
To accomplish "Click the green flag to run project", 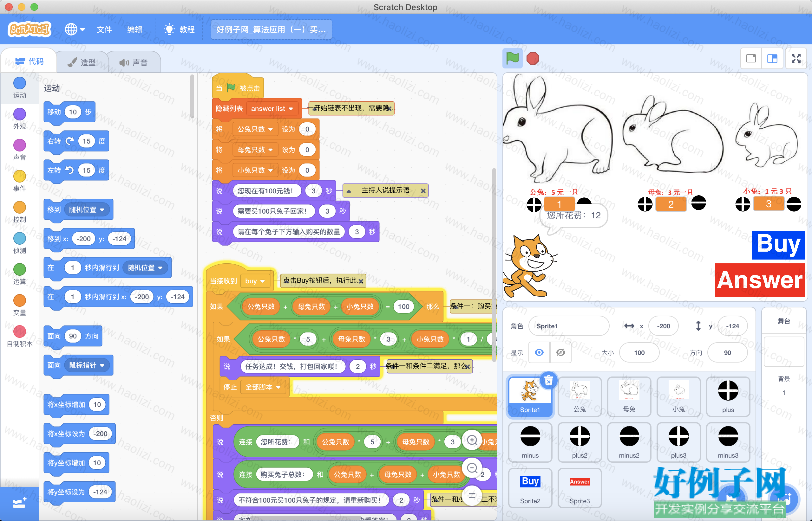I will click(512, 58).
